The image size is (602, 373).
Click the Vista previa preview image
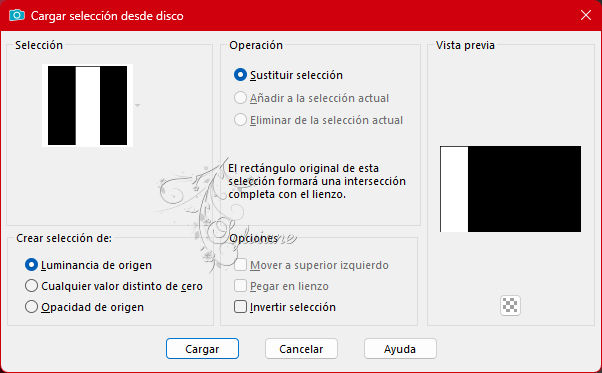coord(511,189)
